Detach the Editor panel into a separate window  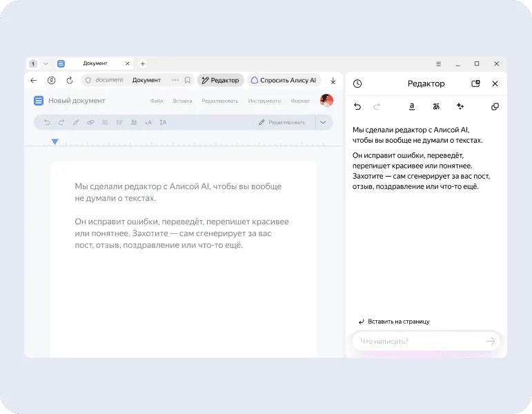[x=475, y=83]
